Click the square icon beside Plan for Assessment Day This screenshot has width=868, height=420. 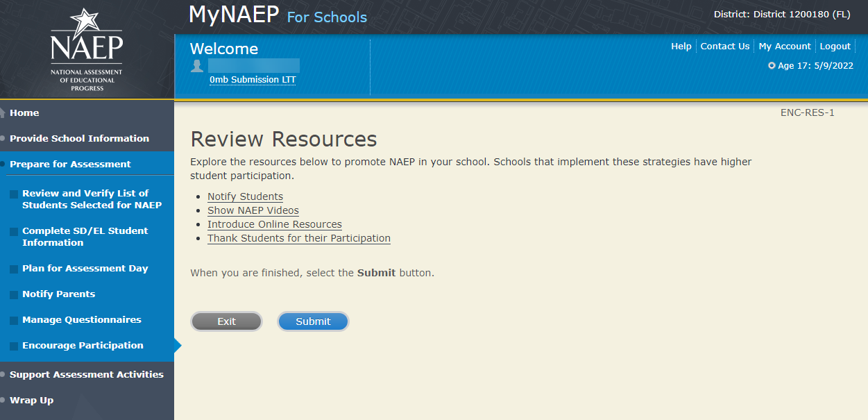click(14, 269)
